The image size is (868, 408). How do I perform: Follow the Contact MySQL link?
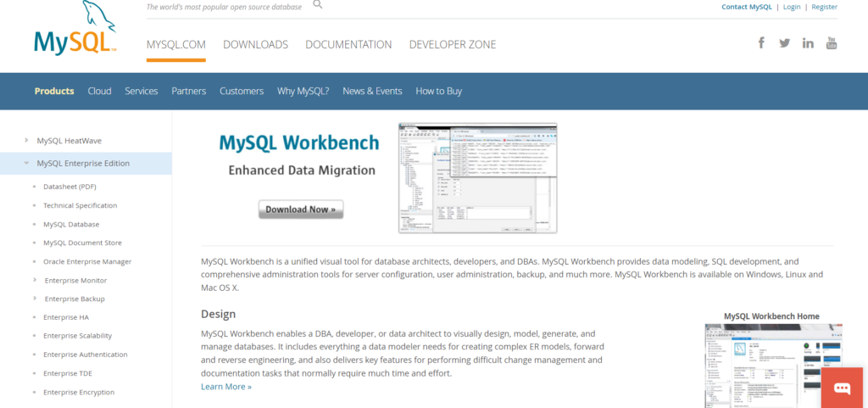click(x=747, y=7)
